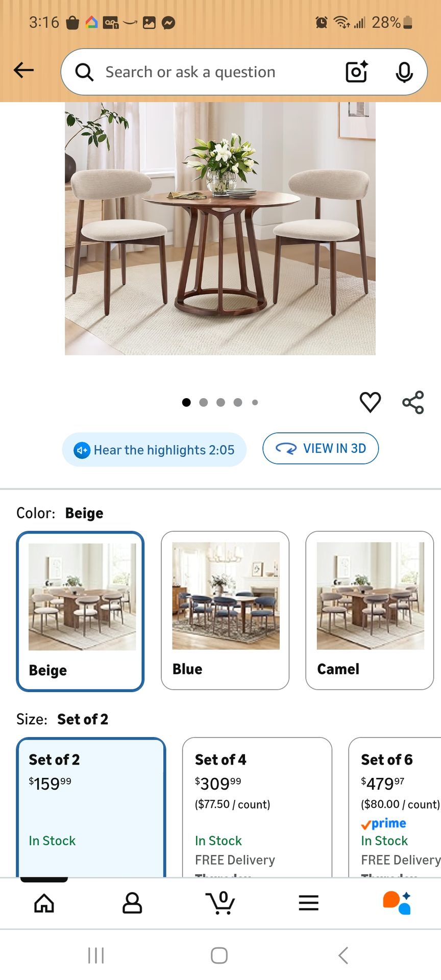Screen dimensions: 441x980
Task: Open camera lens visual search
Action: click(x=356, y=71)
